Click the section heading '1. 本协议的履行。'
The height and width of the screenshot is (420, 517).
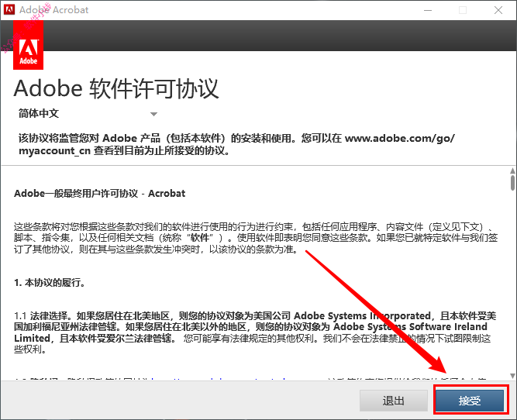(50, 283)
